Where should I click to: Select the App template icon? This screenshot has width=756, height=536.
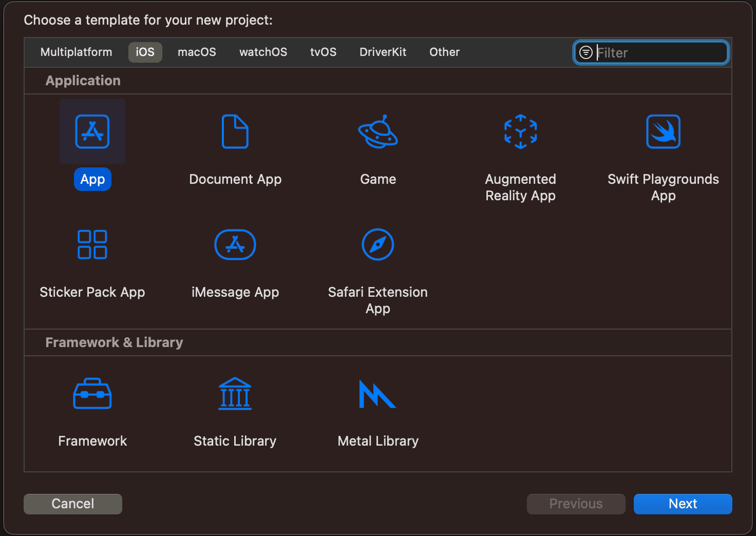[x=92, y=131]
